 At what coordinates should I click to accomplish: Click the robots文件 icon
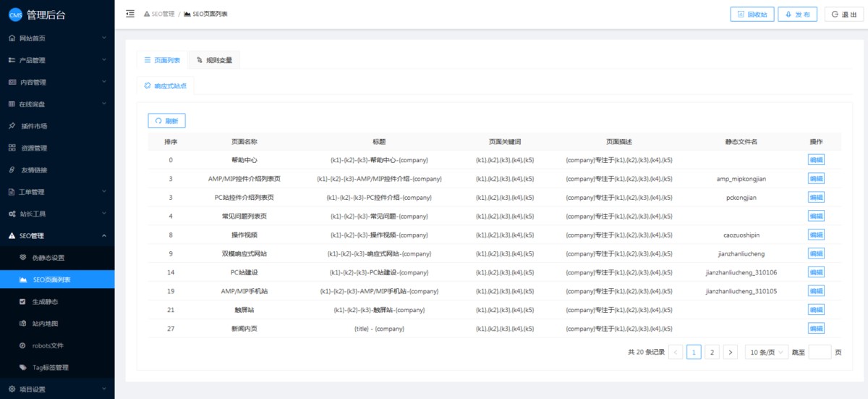[x=23, y=345]
